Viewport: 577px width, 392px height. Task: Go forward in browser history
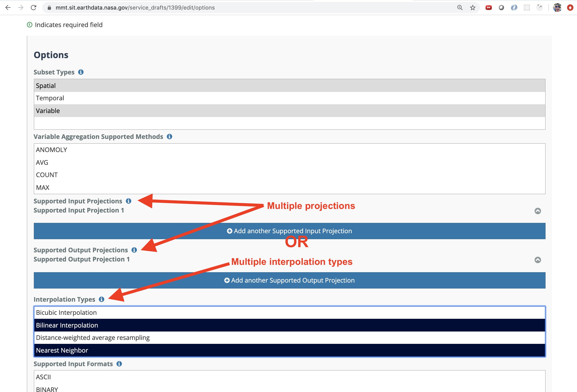(x=21, y=8)
